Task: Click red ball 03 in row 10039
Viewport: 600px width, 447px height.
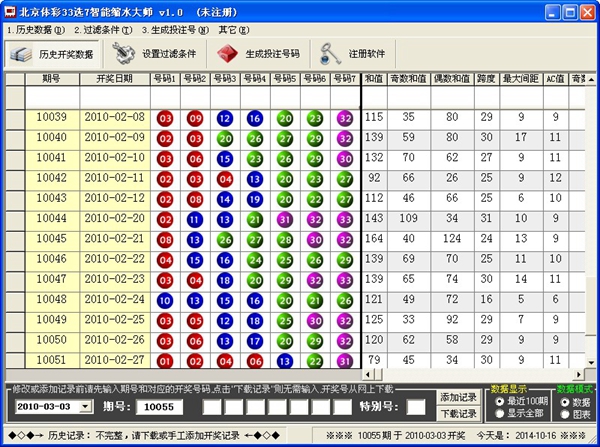Action: coord(165,119)
